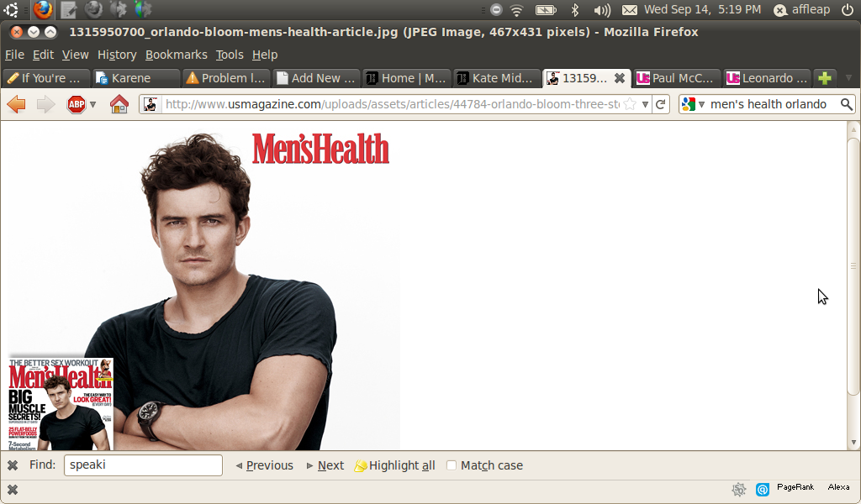
Task: Click the blue @ status bar icon
Action: tap(763, 489)
